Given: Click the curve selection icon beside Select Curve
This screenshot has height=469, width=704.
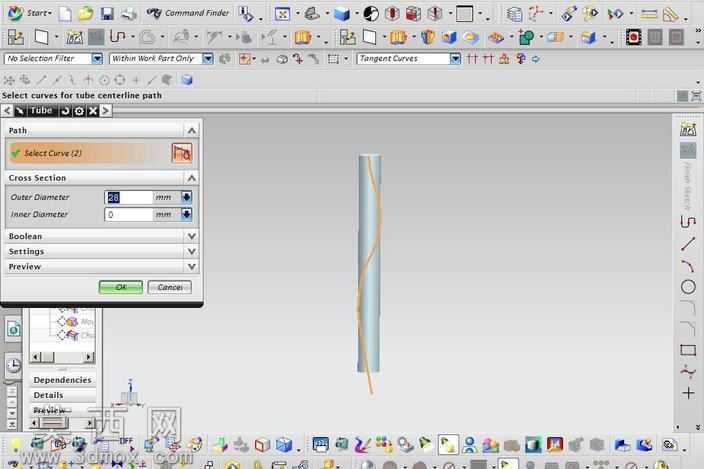Looking at the screenshot, I should coord(182,153).
